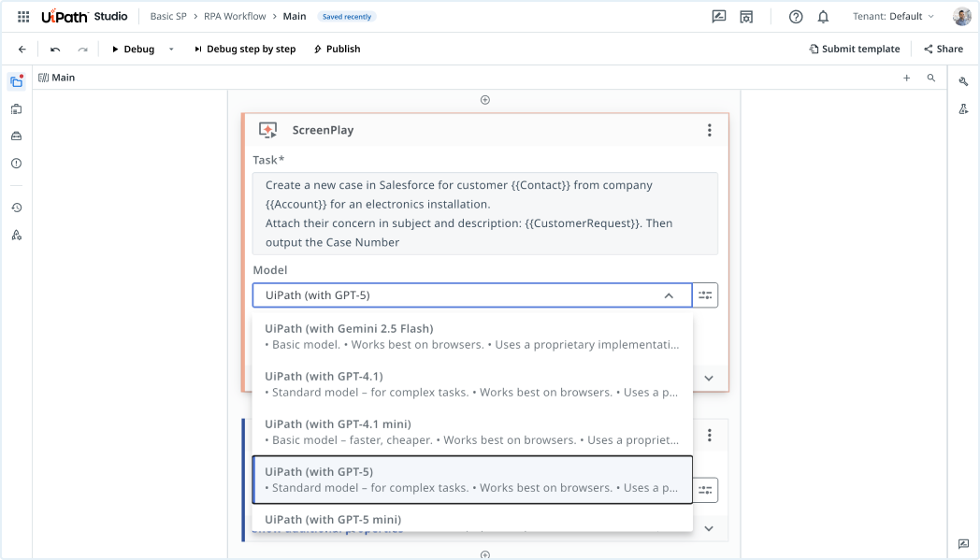Click the Saved recently badge
Viewport: 980px width, 560px height.
point(347,17)
